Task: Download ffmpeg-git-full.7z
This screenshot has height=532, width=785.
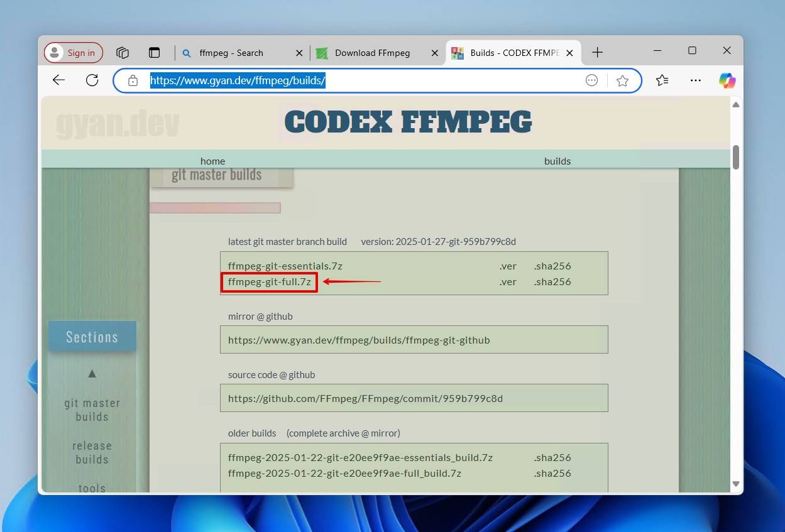Action: pyautogui.click(x=269, y=282)
